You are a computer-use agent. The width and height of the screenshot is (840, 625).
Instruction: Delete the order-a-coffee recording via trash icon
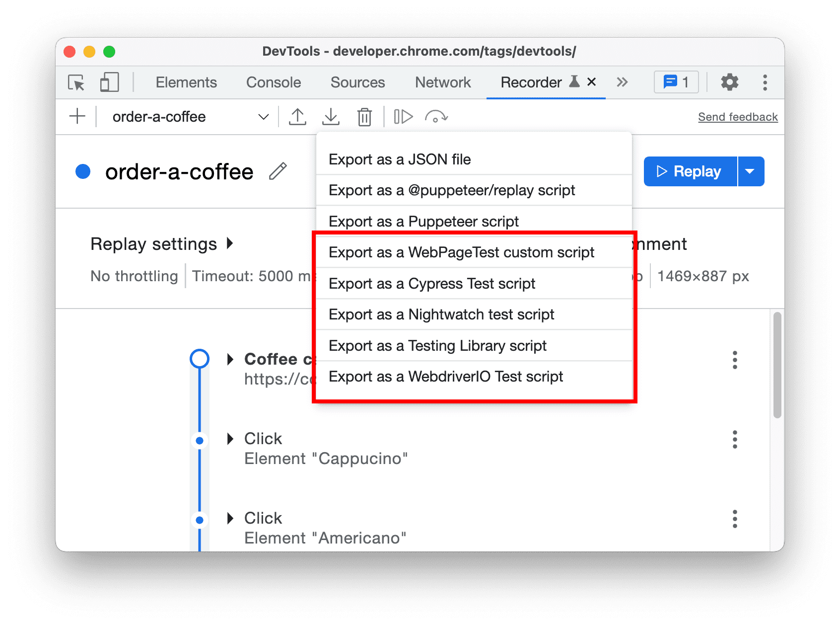[x=364, y=116]
